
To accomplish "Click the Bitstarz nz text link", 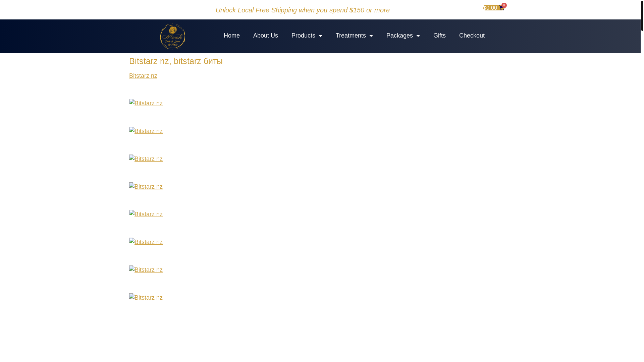I will (143, 76).
